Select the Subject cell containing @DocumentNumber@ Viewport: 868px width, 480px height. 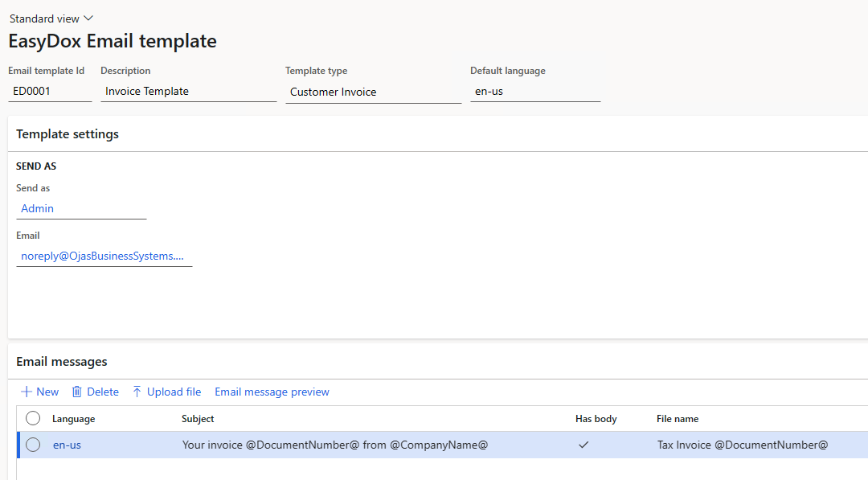pos(337,444)
